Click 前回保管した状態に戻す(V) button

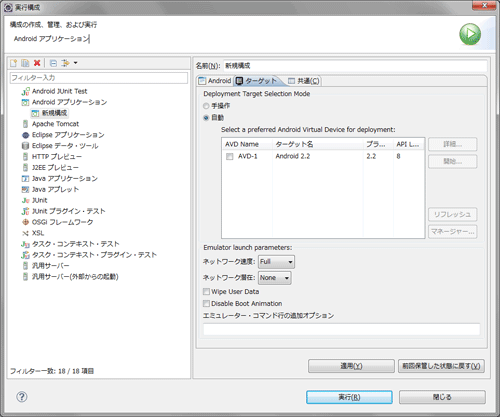[x=441, y=366]
